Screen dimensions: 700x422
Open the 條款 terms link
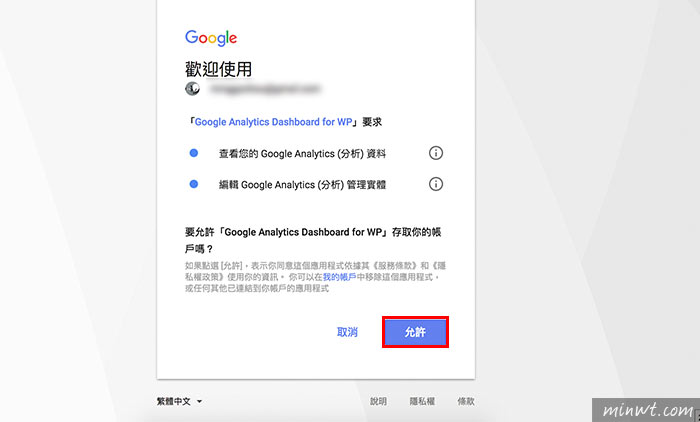[x=466, y=401]
